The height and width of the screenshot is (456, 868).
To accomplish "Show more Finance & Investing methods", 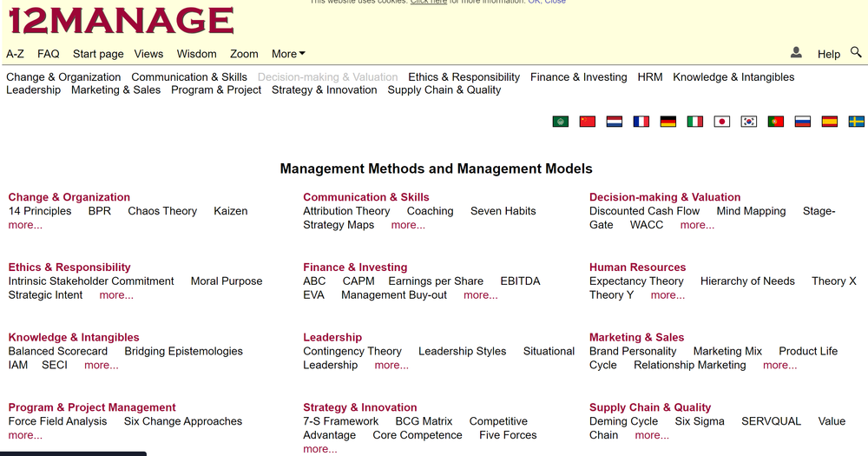I will pyautogui.click(x=480, y=295).
